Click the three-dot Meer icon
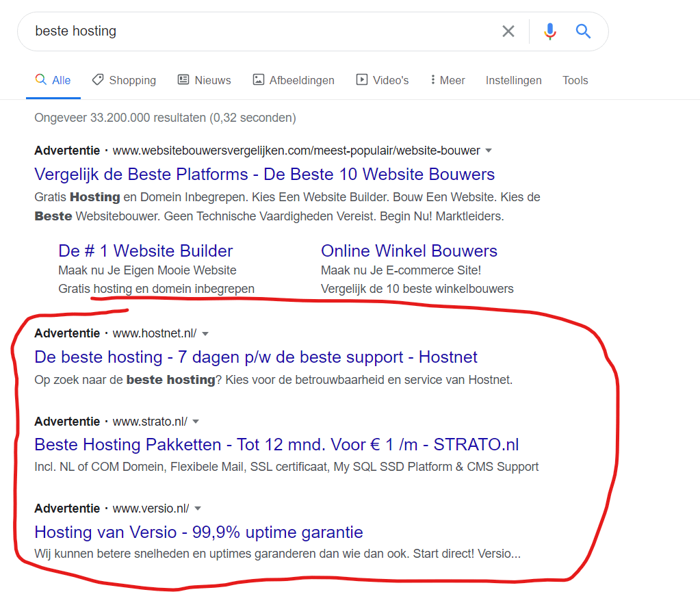 click(x=432, y=79)
